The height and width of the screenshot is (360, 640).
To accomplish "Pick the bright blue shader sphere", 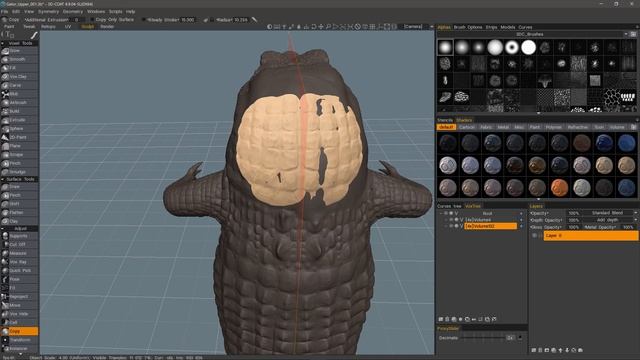I will [626, 143].
